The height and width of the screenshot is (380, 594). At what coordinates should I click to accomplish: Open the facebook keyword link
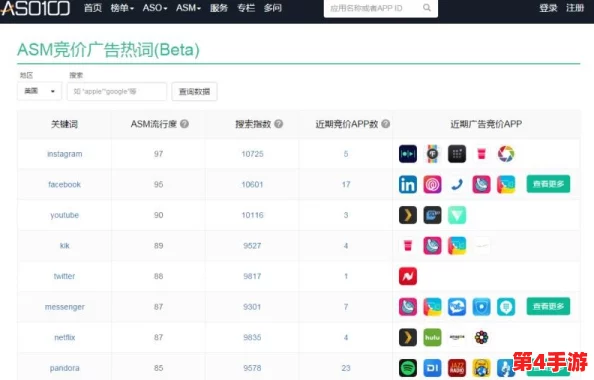point(64,185)
